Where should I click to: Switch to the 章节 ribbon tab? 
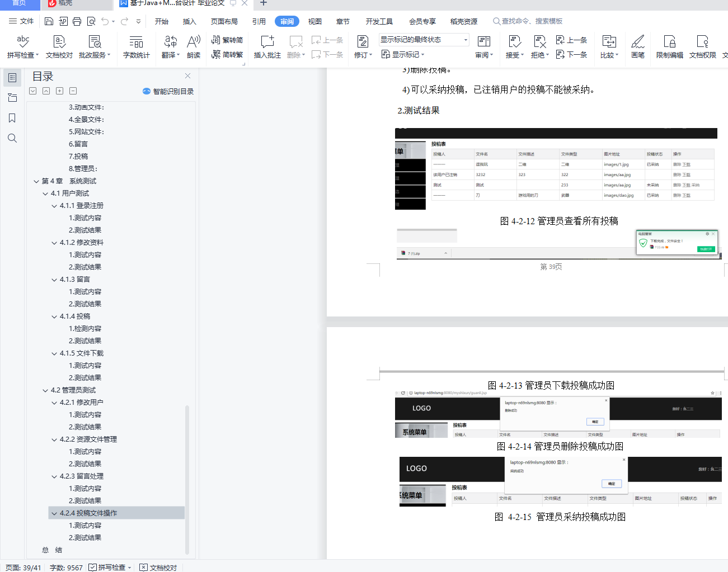(343, 21)
